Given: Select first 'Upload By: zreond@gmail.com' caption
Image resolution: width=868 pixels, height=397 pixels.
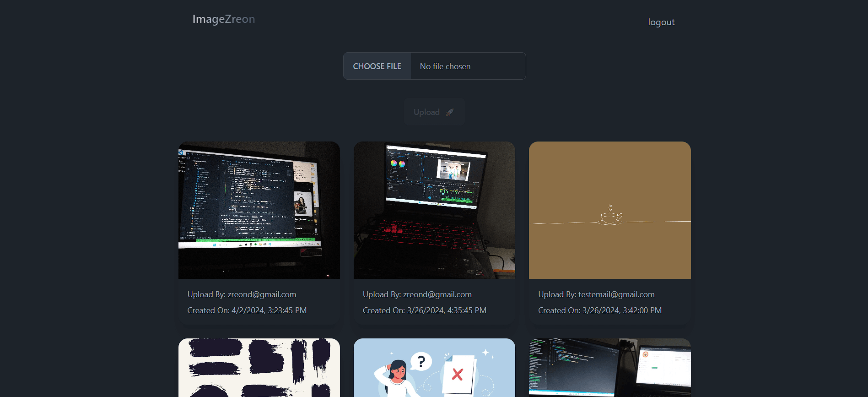Looking at the screenshot, I should 242,294.
